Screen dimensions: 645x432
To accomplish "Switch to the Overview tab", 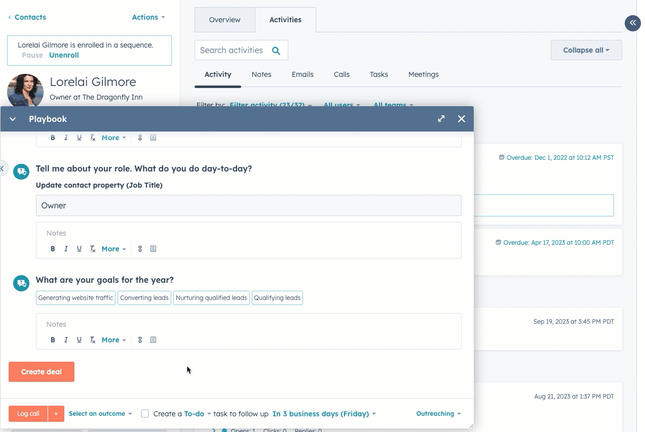I will point(224,19).
